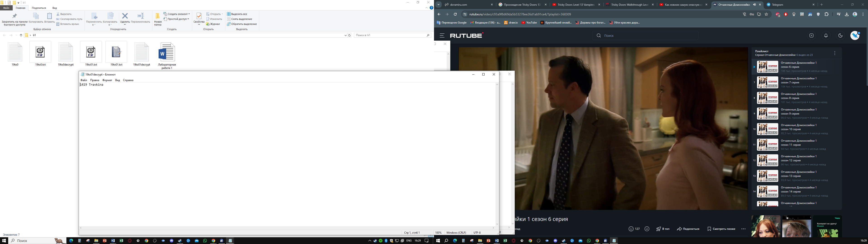Select the Удалить (Delete) icon in Explorer ribbon
Viewport: 868px width, 244px height.
click(125, 19)
